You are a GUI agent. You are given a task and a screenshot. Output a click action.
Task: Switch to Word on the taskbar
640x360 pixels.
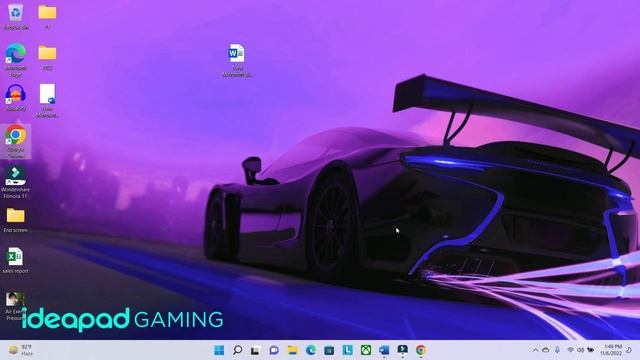pyautogui.click(x=384, y=350)
